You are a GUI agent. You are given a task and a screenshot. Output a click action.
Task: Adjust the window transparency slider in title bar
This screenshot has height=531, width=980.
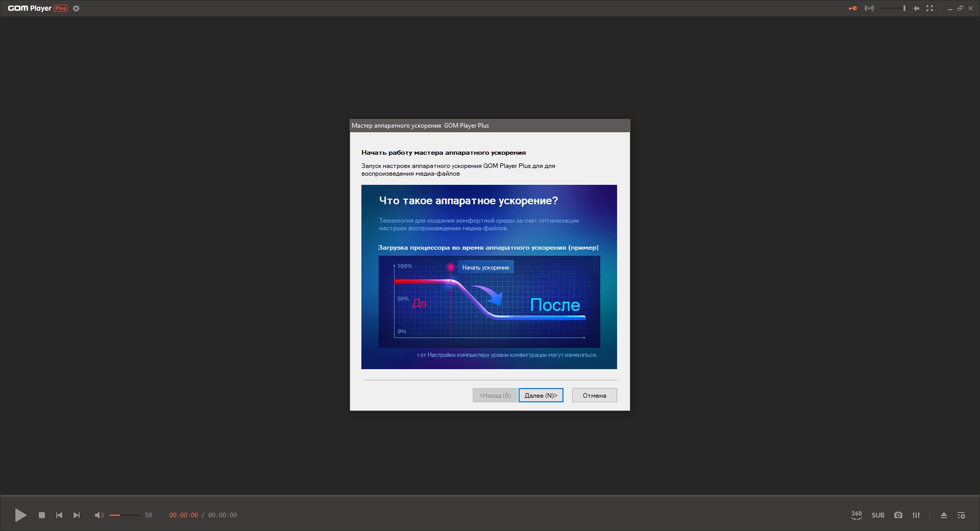[x=893, y=8]
